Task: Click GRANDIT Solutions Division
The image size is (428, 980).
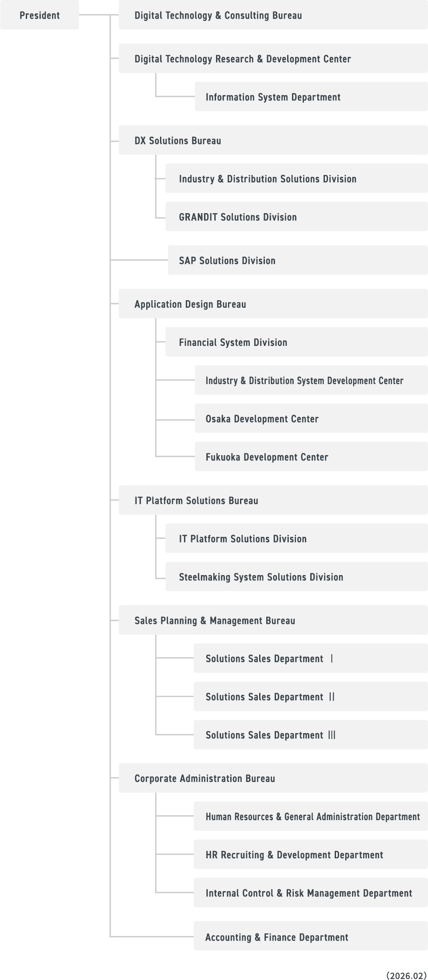Action: (x=296, y=217)
